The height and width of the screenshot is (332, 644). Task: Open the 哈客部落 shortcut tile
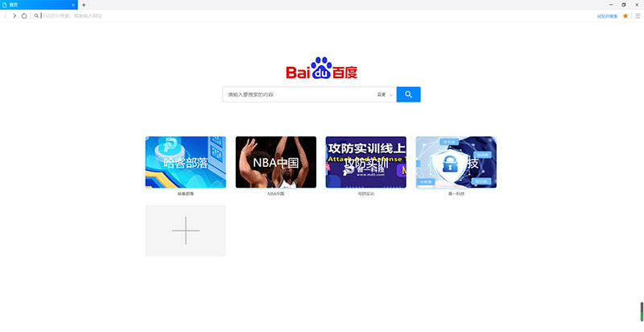186,162
